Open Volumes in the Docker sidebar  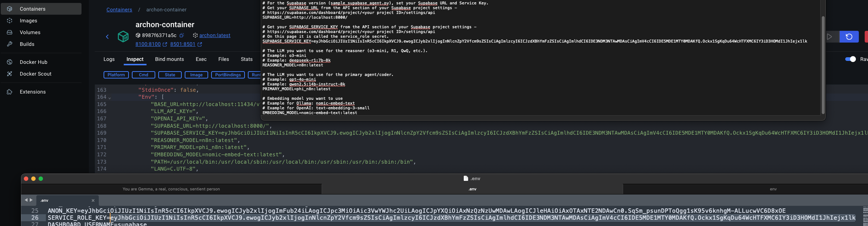pos(41,32)
